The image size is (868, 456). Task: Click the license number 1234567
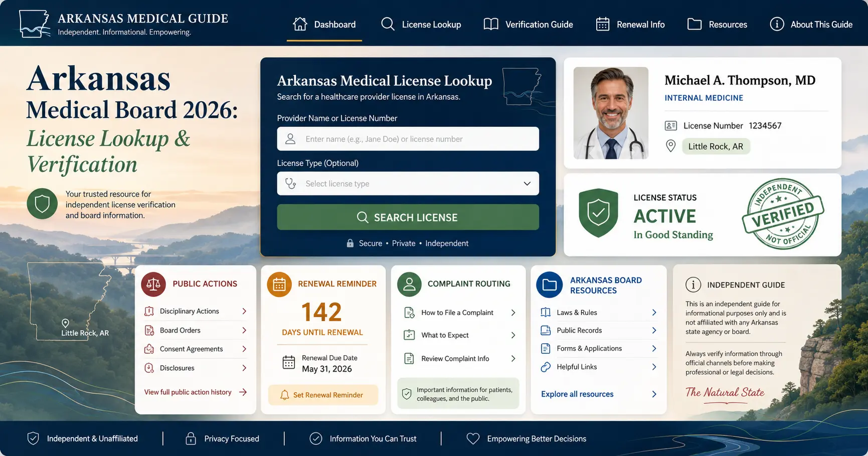click(x=765, y=126)
